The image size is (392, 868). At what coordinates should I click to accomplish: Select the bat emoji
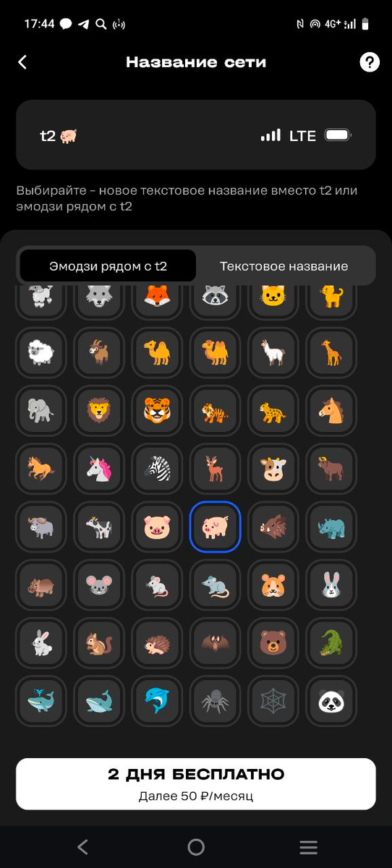[x=215, y=642]
